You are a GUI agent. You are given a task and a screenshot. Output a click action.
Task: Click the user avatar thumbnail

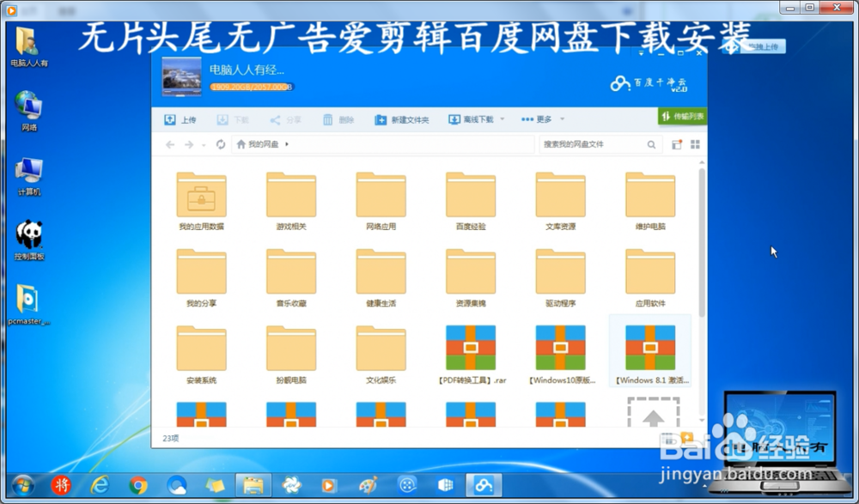coord(181,76)
